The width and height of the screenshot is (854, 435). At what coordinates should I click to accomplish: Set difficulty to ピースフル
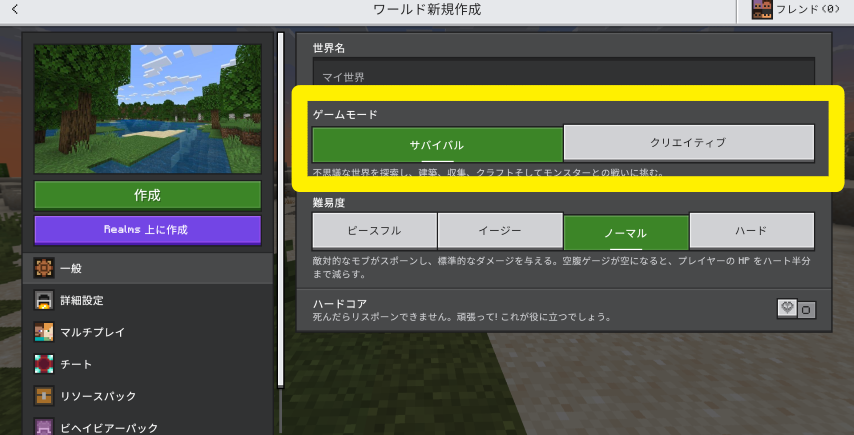[375, 231]
